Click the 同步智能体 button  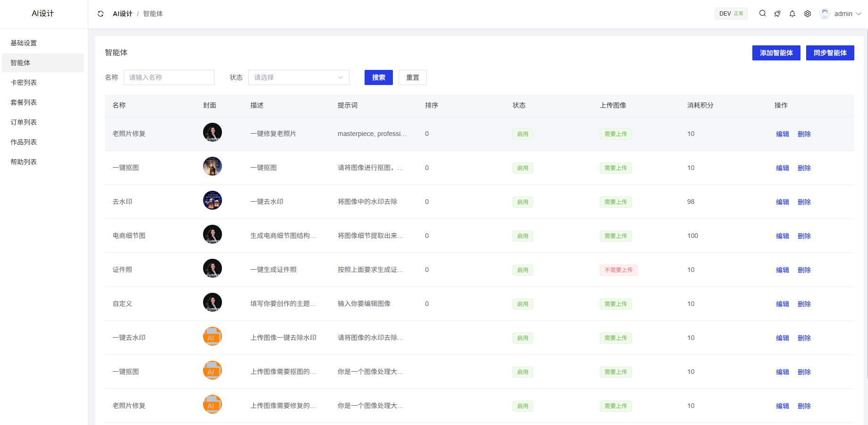click(830, 53)
